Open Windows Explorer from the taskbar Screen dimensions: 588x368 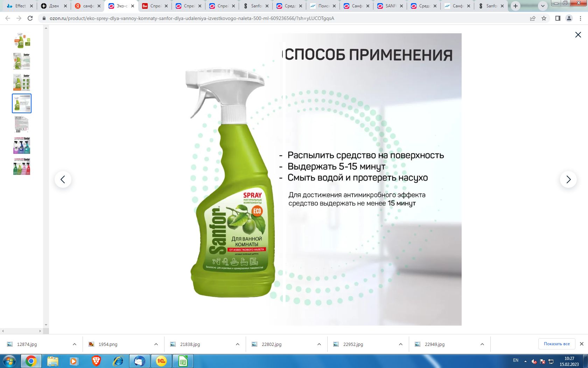pos(53,361)
